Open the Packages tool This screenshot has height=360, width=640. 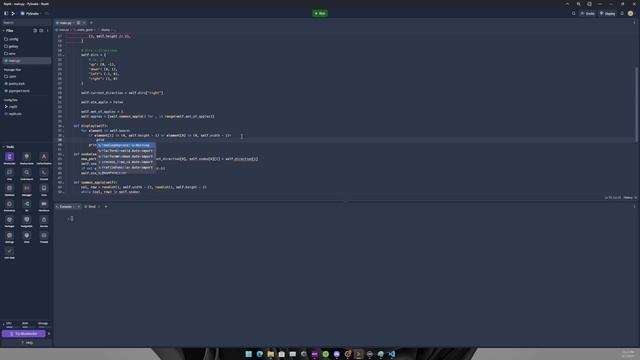click(9, 222)
